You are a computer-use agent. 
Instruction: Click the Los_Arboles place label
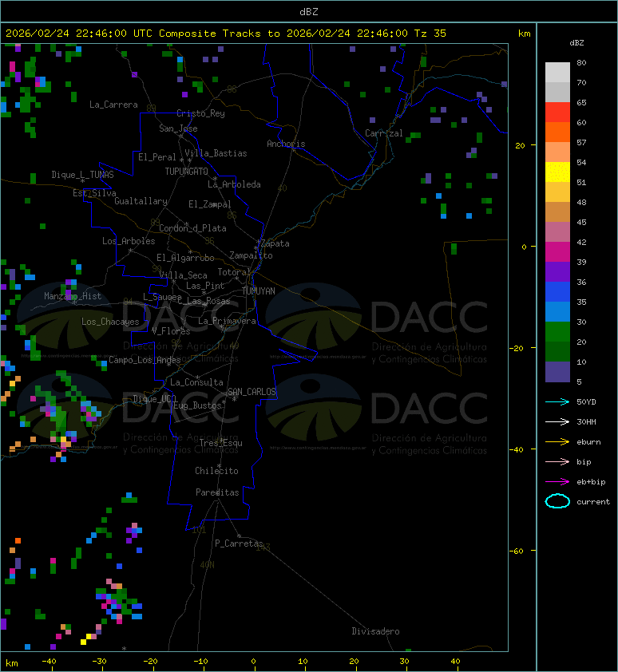pyautogui.click(x=129, y=241)
